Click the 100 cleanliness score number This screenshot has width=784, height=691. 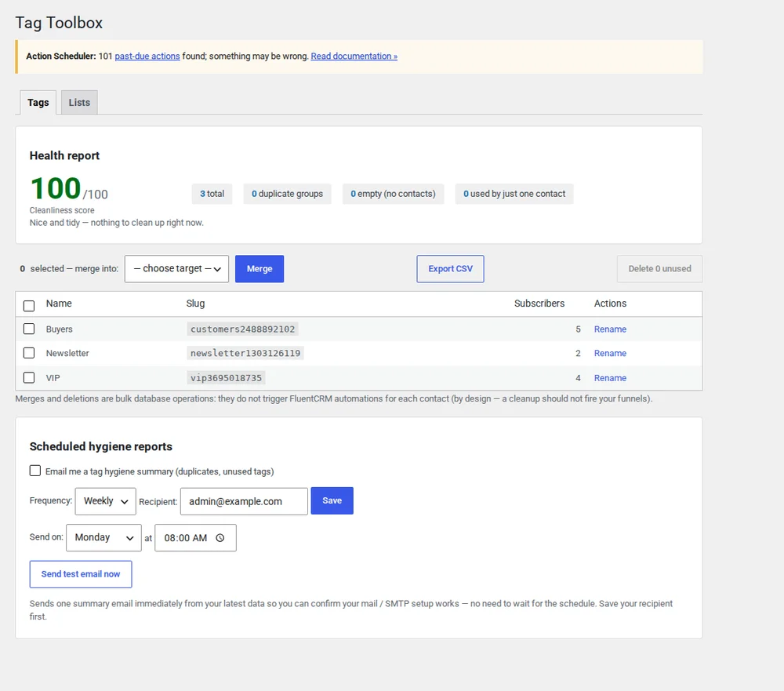(56, 188)
